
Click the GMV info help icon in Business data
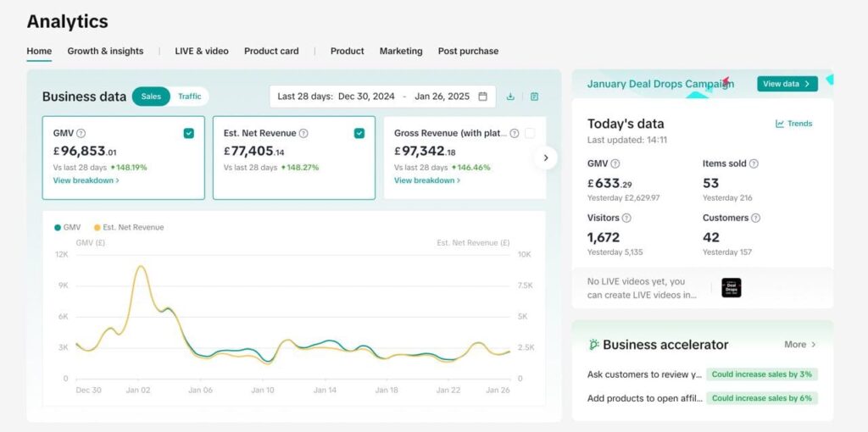81,133
